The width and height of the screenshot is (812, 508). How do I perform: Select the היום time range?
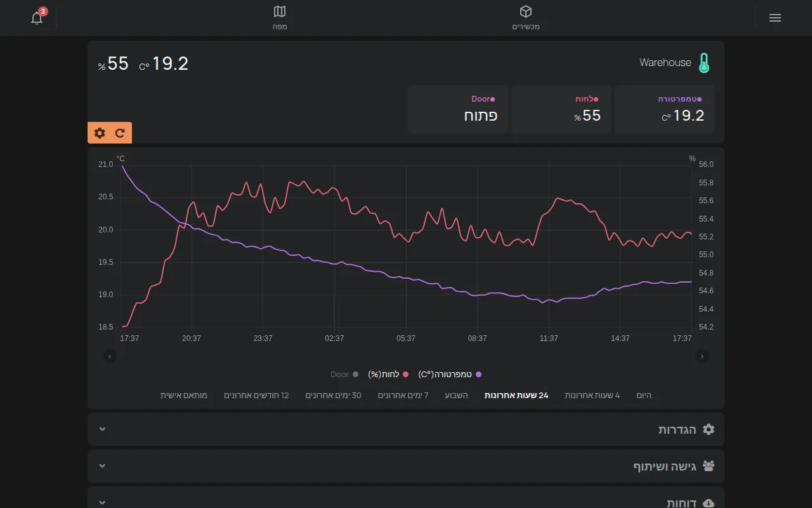[644, 395]
